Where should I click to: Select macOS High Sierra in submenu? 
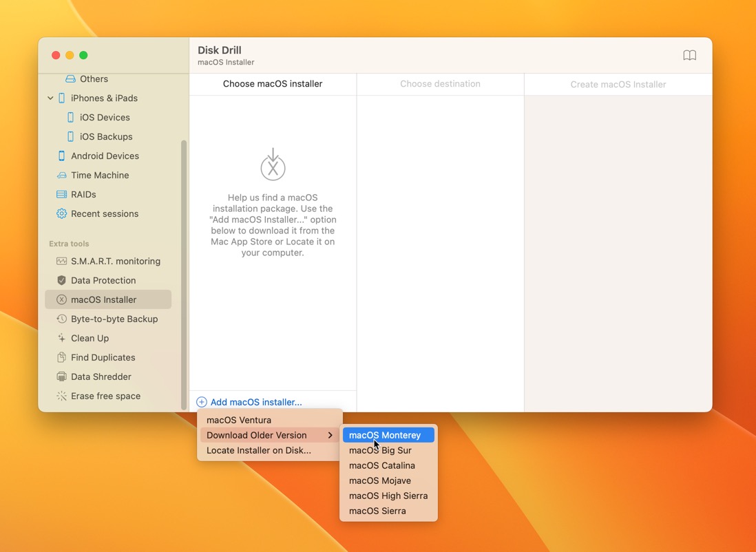point(388,496)
